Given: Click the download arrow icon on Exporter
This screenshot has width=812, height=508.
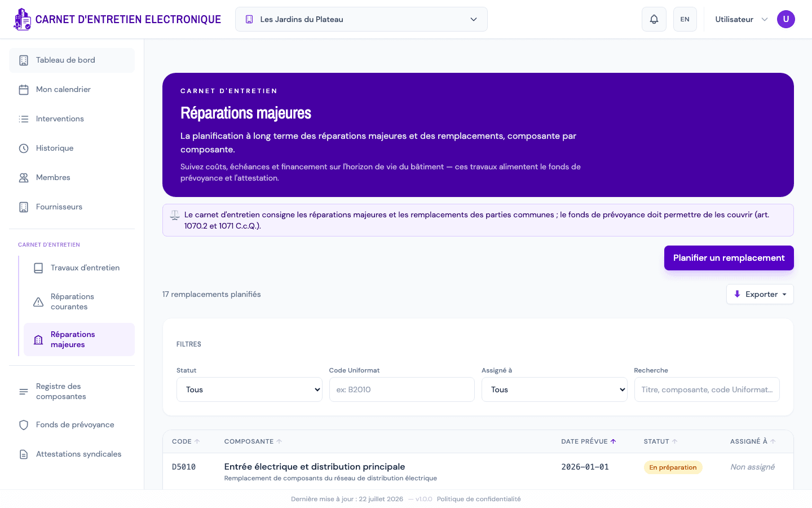Looking at the screenshot, I should 737,294.
